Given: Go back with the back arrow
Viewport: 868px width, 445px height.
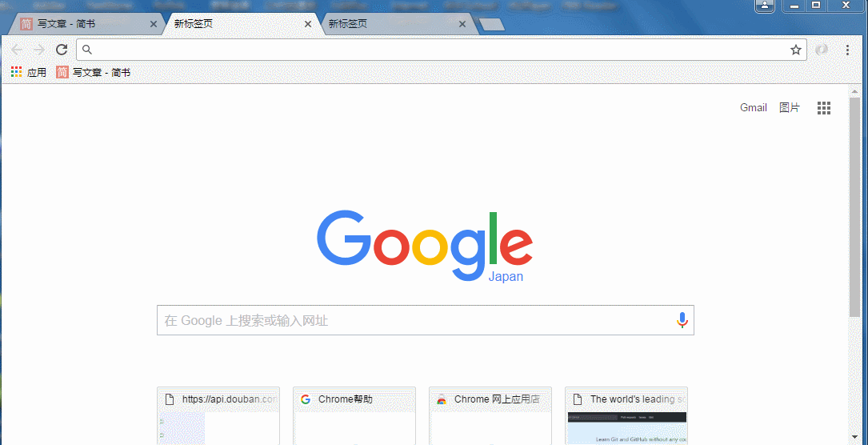Looking at the screenshot, I should (x=17, y=50).
